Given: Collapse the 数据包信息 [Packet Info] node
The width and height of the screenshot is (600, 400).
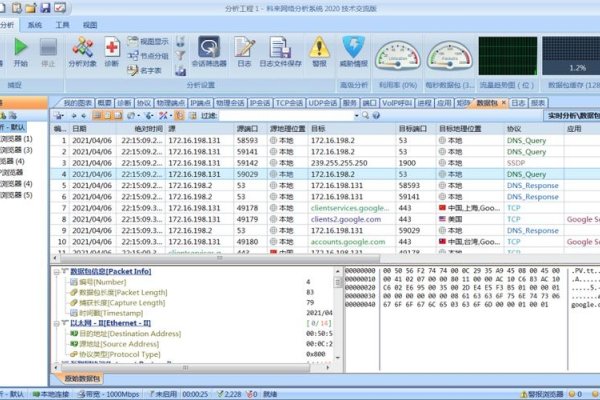Looking at the screenshot, I should [57, 271].
